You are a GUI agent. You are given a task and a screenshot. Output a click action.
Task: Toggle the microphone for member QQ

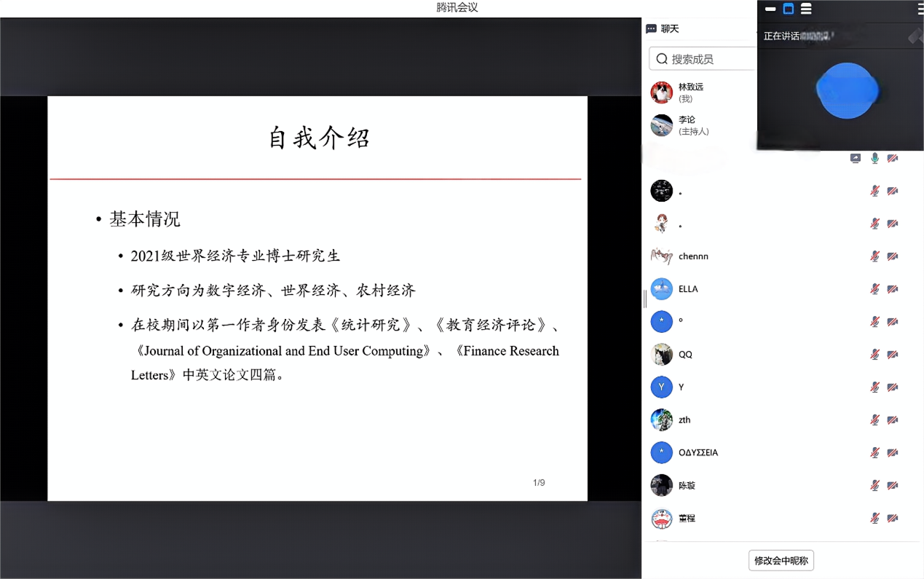(874, 355)
